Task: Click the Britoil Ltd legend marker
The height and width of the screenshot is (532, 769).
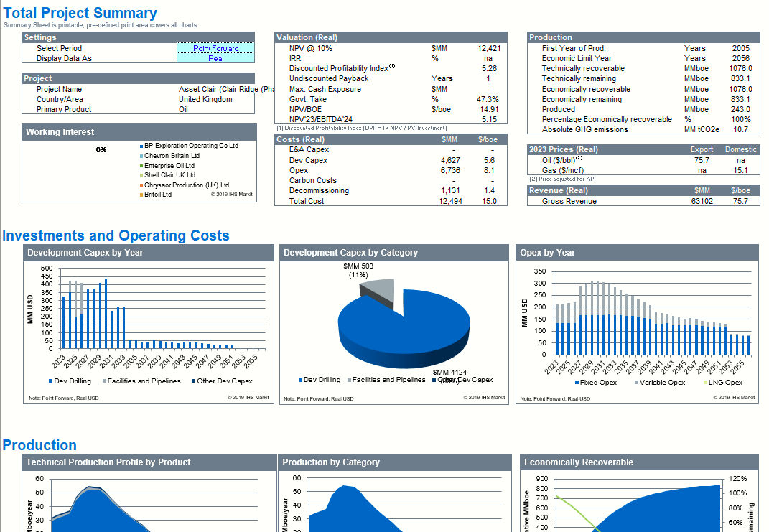Action: (x=141, y=195)
